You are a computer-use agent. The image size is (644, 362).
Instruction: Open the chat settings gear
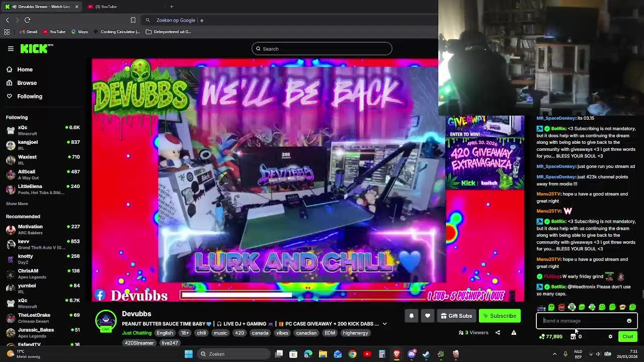(610, 337)
